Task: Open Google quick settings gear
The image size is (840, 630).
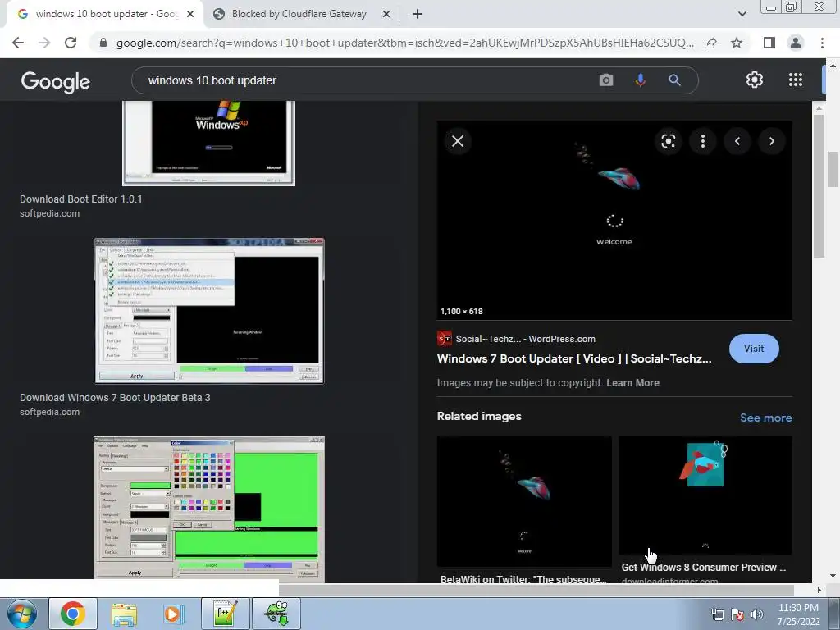Action: coord(755,80)
